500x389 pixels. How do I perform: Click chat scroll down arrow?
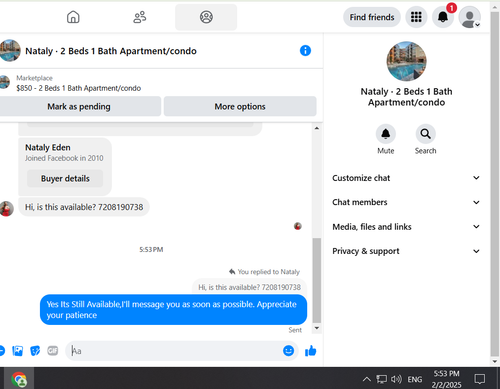pyautogui.click(x=317, y=328)
